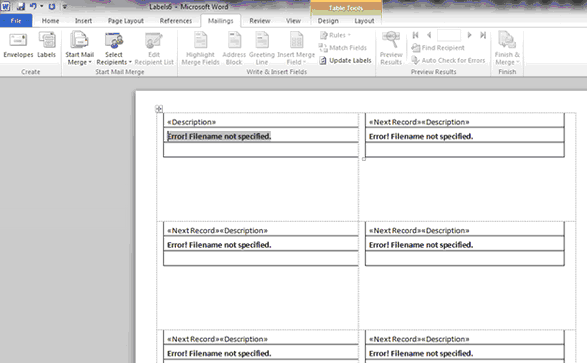Go to the next record arrow
The width and height of the screenshot is (587, 363).
tap(469, 35)
